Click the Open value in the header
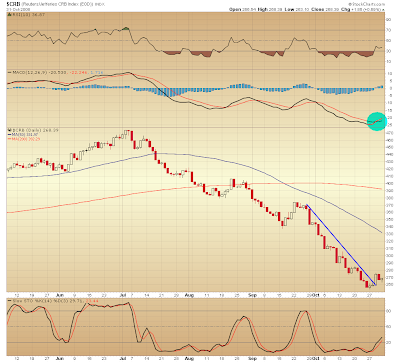 250,10
